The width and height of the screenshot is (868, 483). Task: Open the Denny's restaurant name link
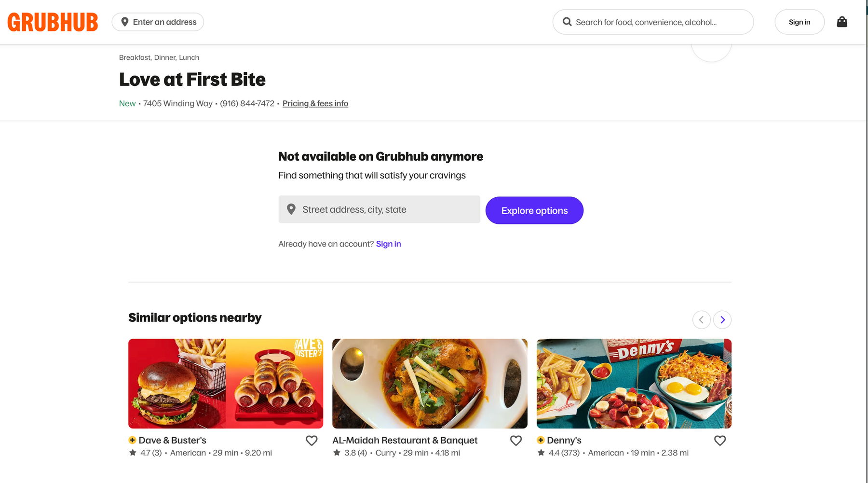point(564,441)
